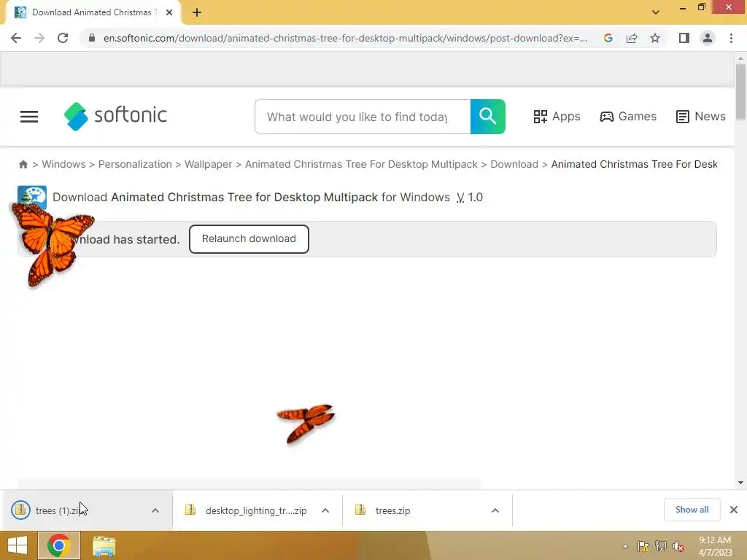The height and width of the screenshot is (560, 747).
Task: Click the scrollbar up arrow
Action: pos(740,58)
